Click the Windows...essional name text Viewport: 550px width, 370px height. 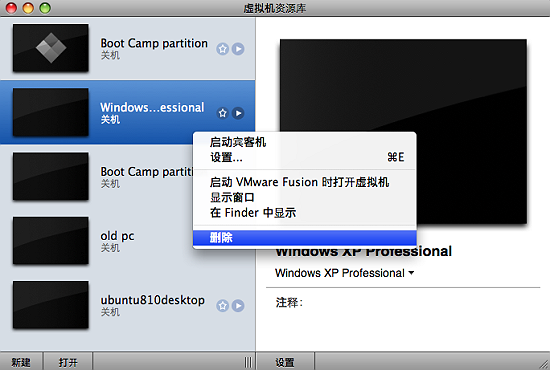click(x=152, y=107)
